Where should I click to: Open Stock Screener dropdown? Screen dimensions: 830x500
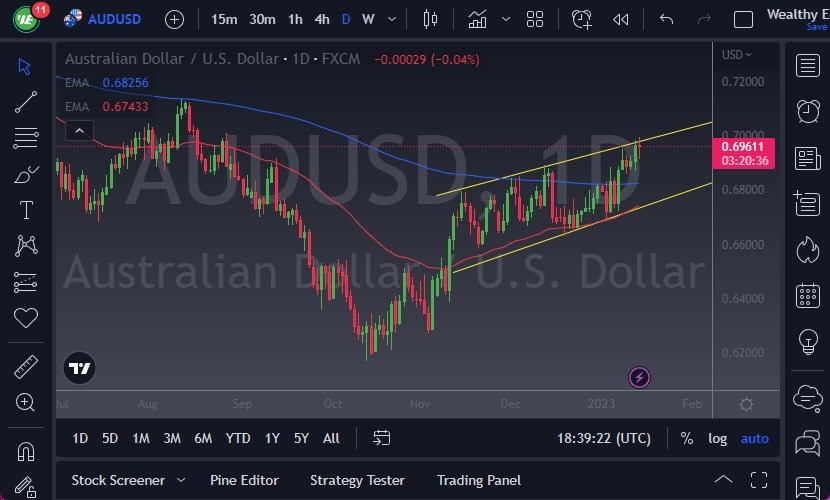tap(129, 480)
